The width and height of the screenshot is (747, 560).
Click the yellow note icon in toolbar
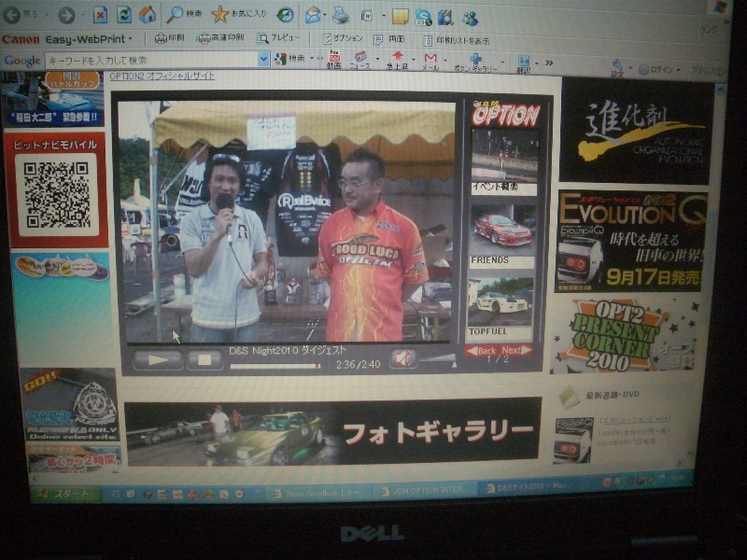pos(400,17)
